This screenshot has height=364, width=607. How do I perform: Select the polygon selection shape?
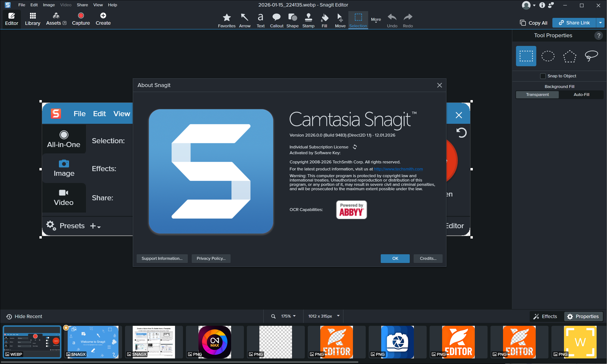coord(569,56)
